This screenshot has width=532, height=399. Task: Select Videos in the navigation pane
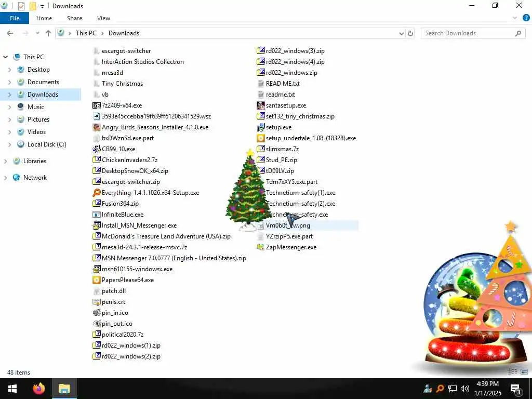tap(37, 132)
